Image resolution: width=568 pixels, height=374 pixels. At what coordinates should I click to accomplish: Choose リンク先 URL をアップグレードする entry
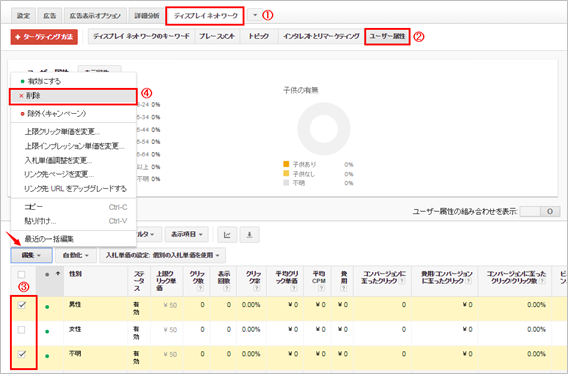[x=74, y=189]
